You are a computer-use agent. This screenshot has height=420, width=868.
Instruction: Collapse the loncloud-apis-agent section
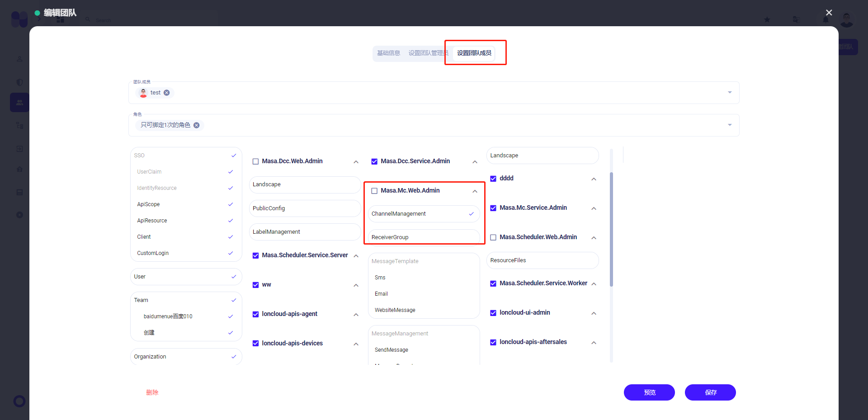(357, 314)
